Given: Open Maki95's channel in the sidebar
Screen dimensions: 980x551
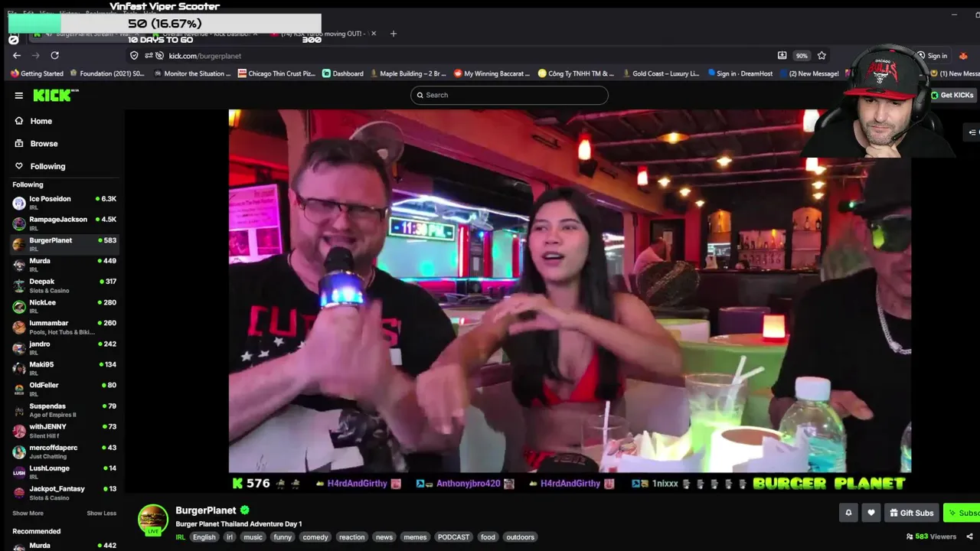Looking at the screenshot, I should 64,369.
